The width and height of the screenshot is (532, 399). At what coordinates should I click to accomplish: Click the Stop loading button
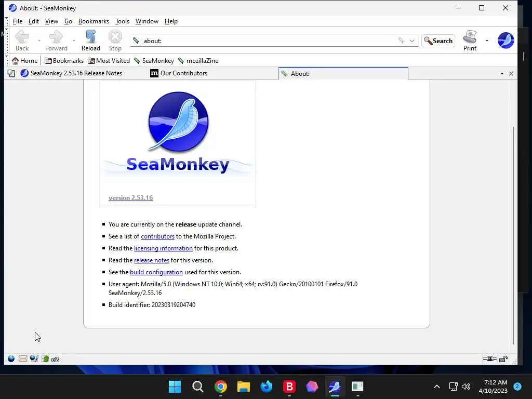(x=115, y=41)
